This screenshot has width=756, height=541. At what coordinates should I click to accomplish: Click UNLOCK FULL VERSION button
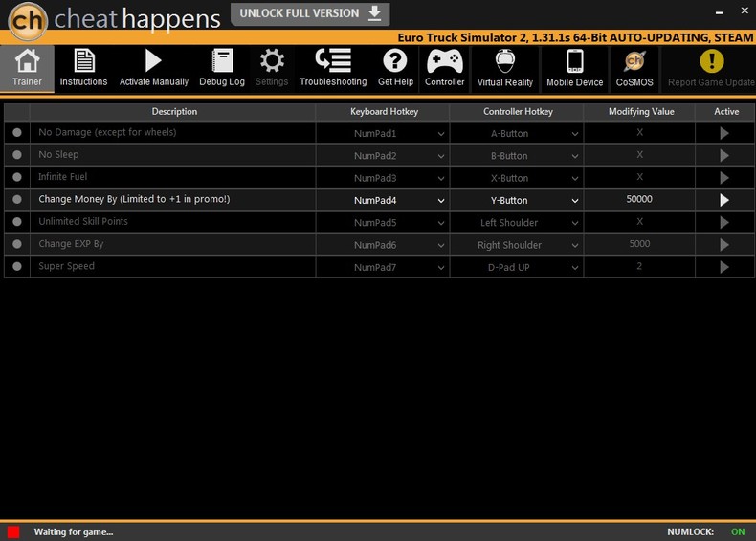pos(310,13)
